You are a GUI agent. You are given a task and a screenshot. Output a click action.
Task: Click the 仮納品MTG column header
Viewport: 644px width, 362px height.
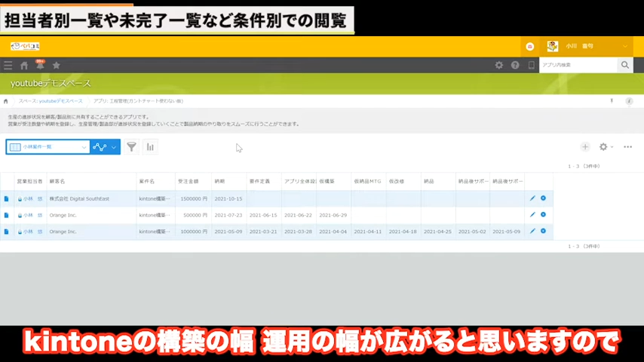coord(367,181)
